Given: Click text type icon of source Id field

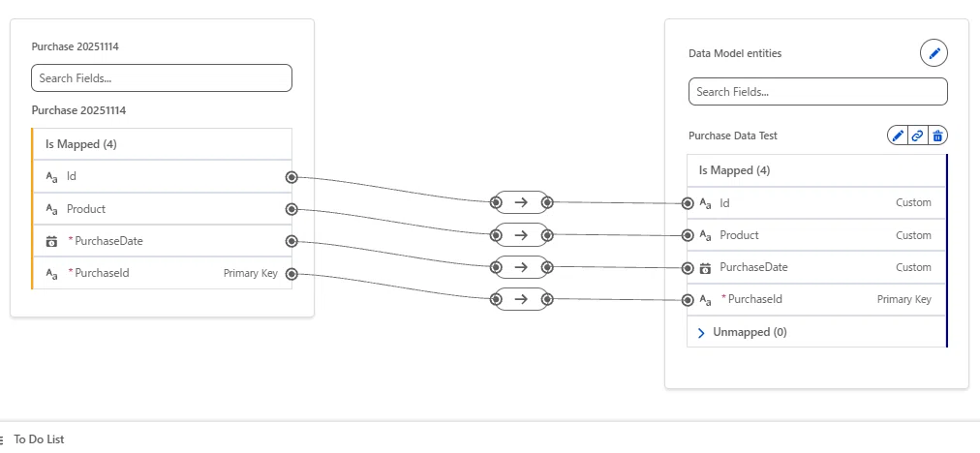Looking at the screenshot, I should point(52,177).
